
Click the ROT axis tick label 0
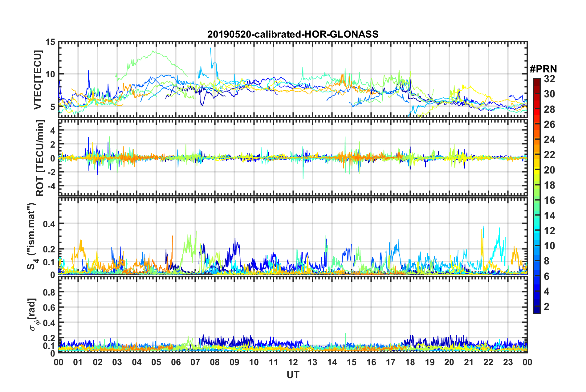click(x=53, y=159)
